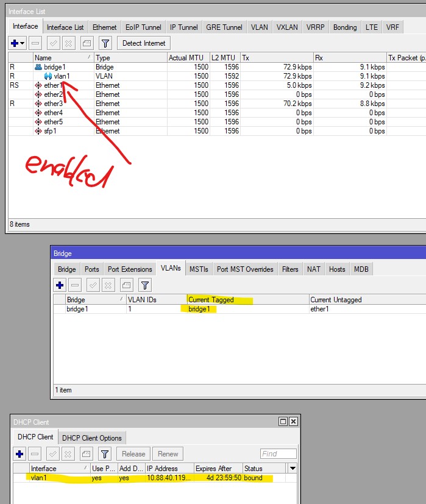Sort by the L2 MTU column header
The height and width of the screenshot is (504, 426).
tap(225, 57)
